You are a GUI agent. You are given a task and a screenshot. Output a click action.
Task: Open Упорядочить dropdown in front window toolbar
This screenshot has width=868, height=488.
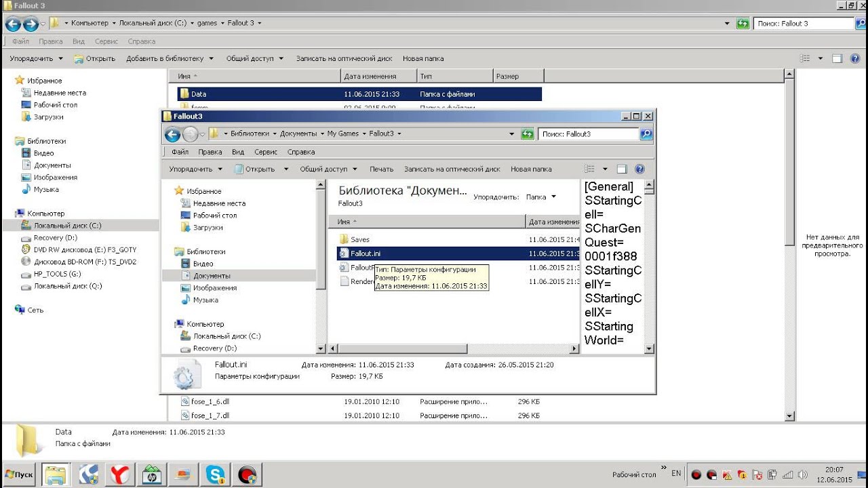click(x=195, y=169)
